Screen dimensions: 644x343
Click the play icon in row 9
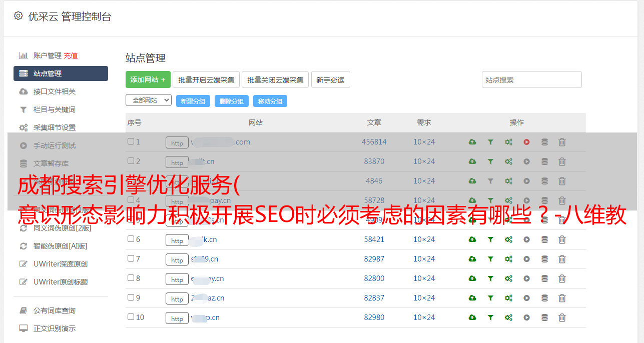tap(526, 298)
